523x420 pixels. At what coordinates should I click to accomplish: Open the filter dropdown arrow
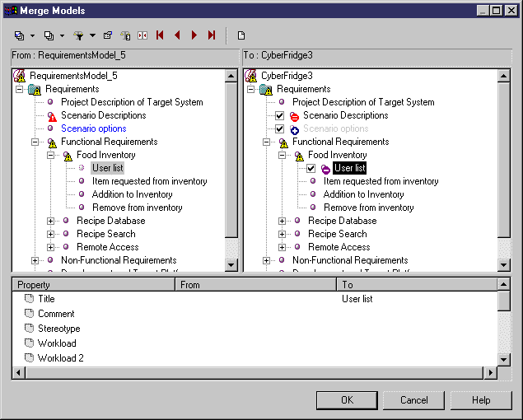[92, 35]
